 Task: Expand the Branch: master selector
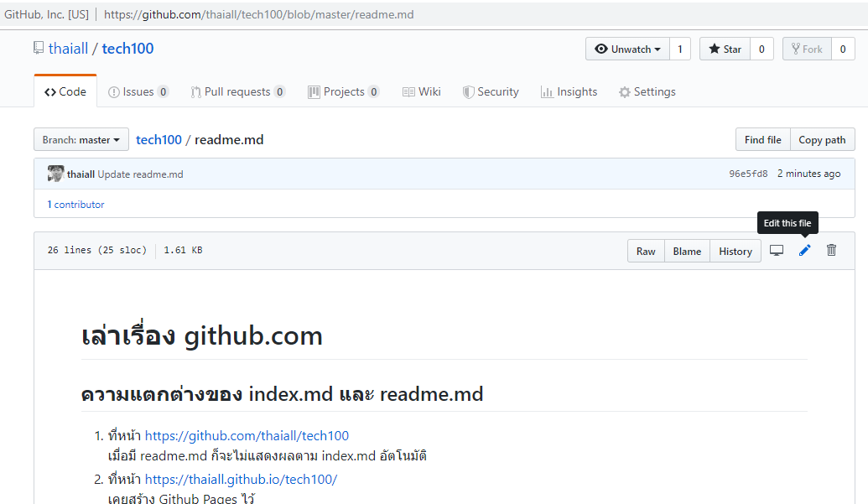pos(81,140)
